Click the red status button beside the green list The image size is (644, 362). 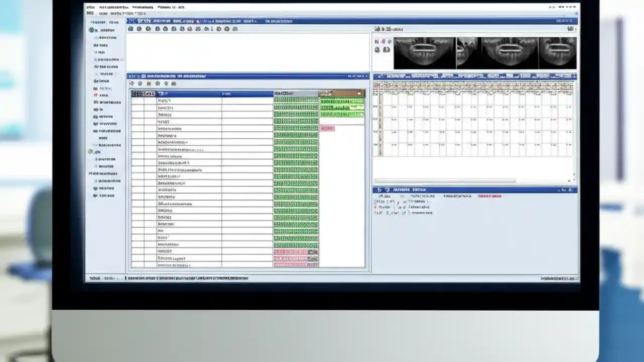[327, 128]
